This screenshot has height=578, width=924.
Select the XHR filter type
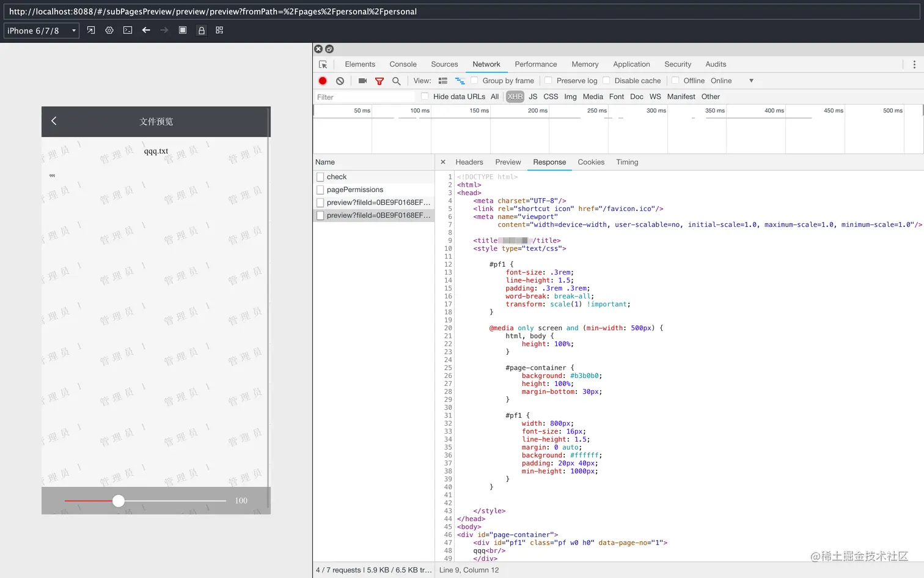[515, 97]
